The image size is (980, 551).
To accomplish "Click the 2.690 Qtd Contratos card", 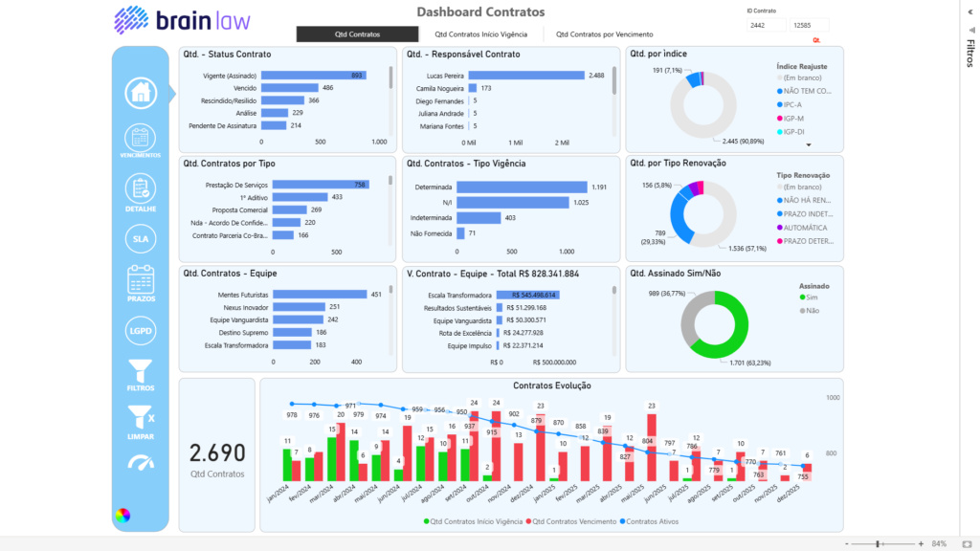I will coord(217,454).
